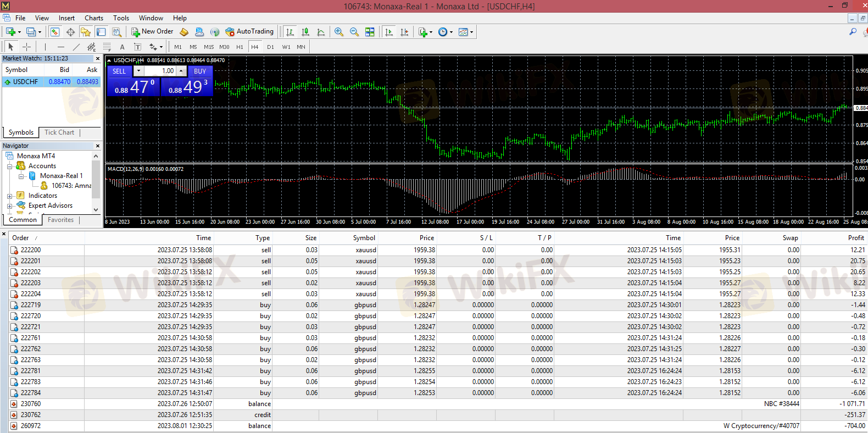Toggle chart auto scroll
This screenshot has width=868, height=433.
click(389, 32)
